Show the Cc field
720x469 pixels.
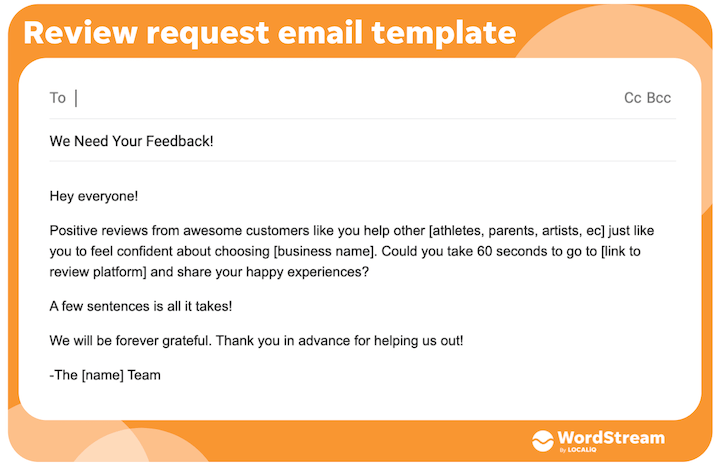(x=632, y=98)
